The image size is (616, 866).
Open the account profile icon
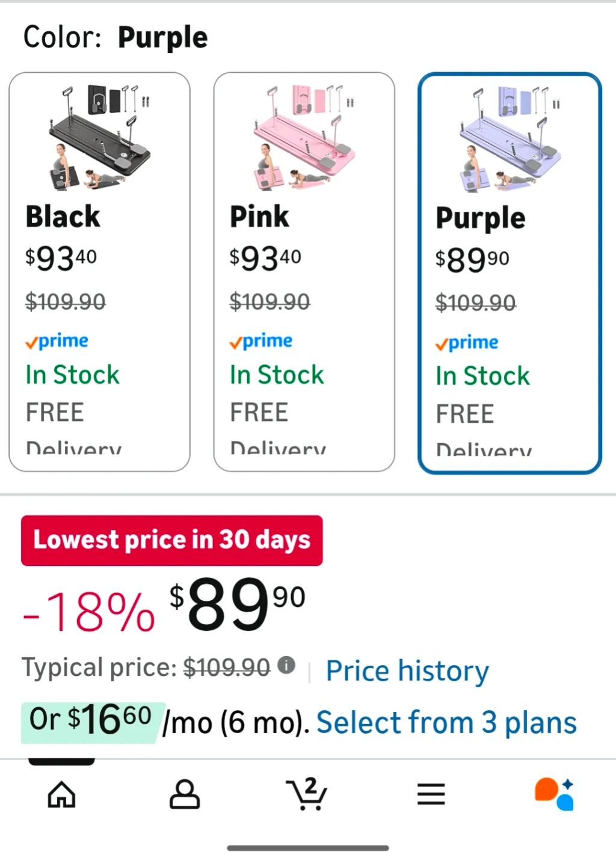pyautogui.click(x=184, y=794)
